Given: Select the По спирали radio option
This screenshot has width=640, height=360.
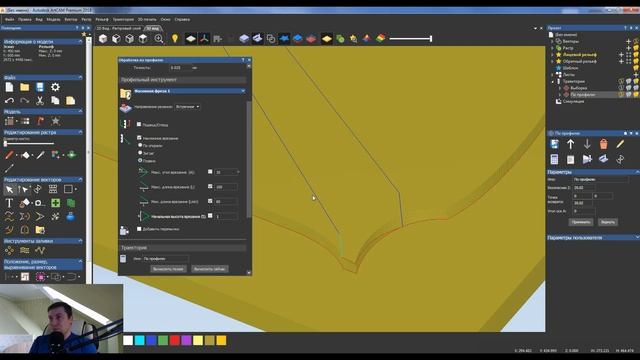Looking at the screenshot, I should (140, 145).
